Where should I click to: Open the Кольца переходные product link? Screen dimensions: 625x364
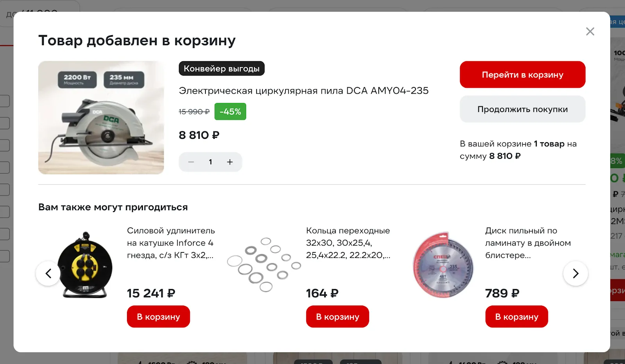[x=348, y=243]
